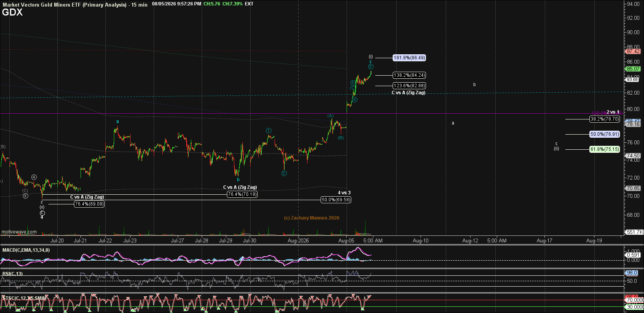Click the Jul-20 date axis label

click(x=57, y=240)
